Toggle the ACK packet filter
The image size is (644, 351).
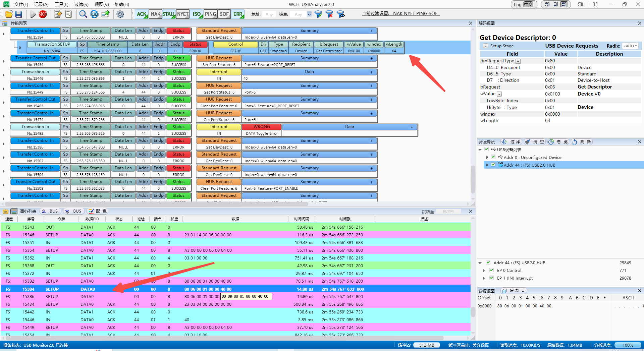coord(142,14)
